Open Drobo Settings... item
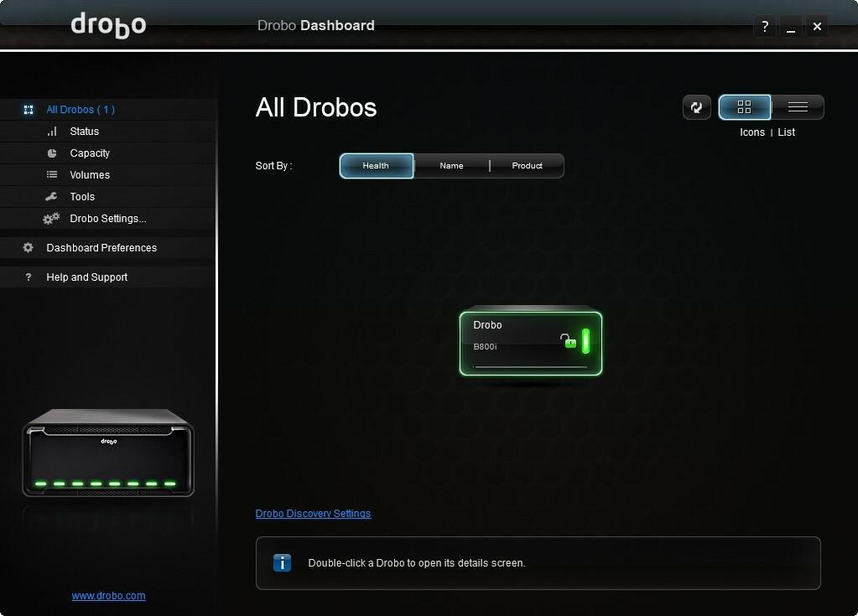Screen dimensions: 858x616 point(108,219)
